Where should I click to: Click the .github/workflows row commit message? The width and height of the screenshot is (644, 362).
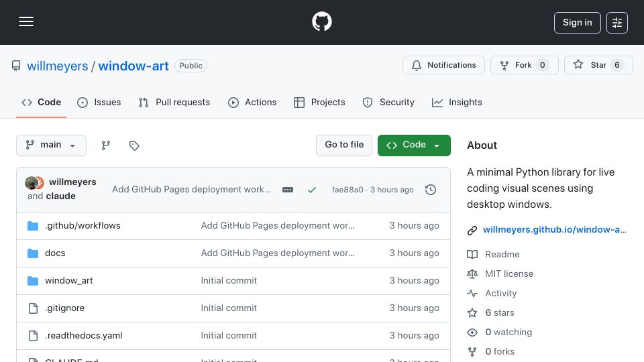[x=278, y=225]
